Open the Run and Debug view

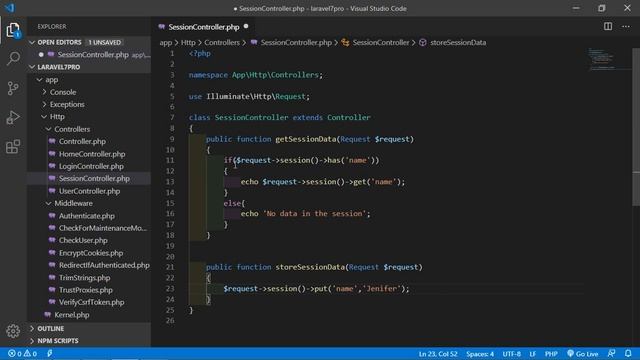tap(13, 118)
